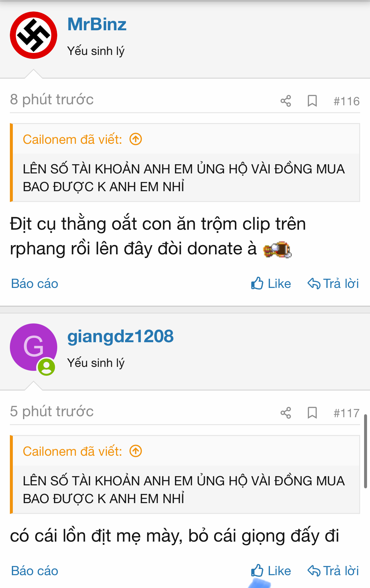The height and width of the screenshot is (588, 370).
Task: Like giangdz1208's post
Action: 271,571
